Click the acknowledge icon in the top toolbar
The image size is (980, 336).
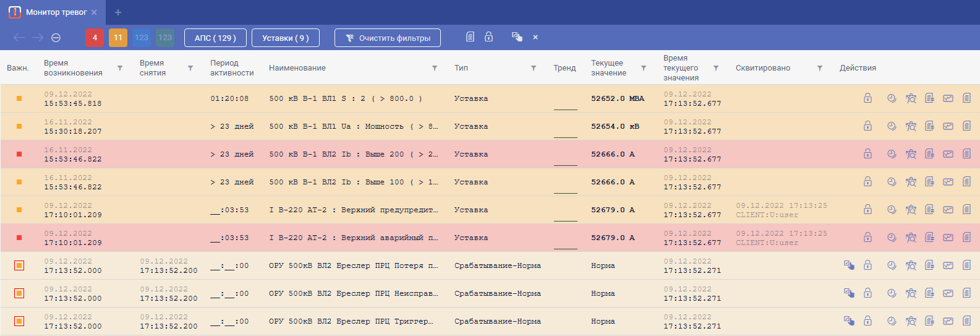click(x=517, y=37)
